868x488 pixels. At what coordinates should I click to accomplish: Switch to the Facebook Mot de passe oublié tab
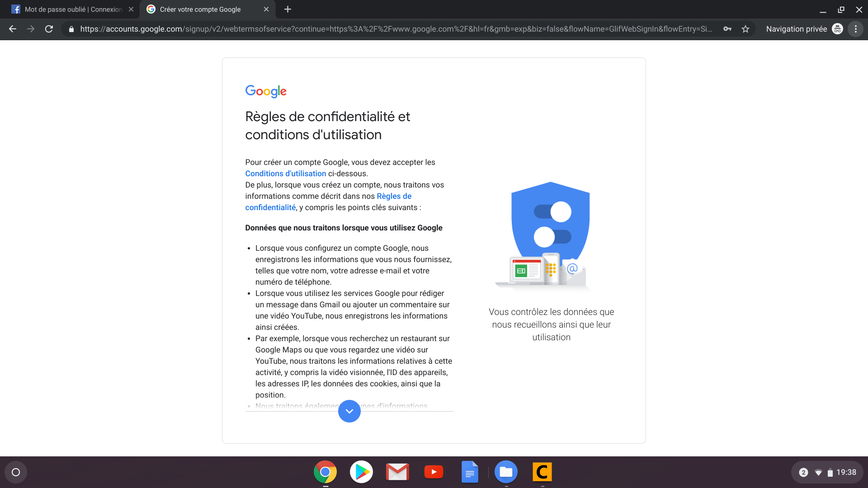(72, 9)
